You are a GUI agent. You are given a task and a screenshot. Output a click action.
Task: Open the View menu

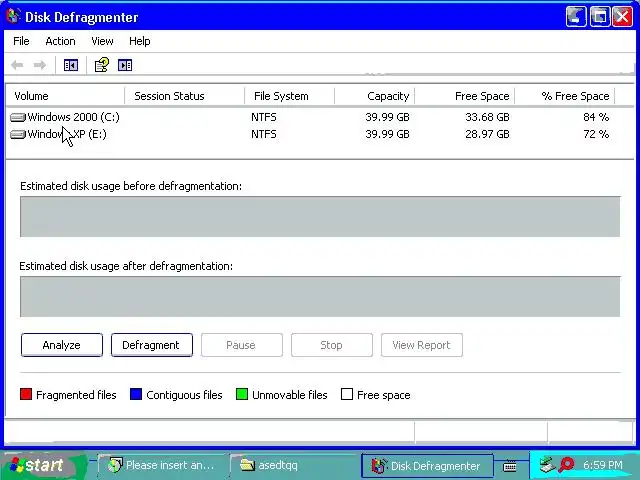tap(102, 41)
